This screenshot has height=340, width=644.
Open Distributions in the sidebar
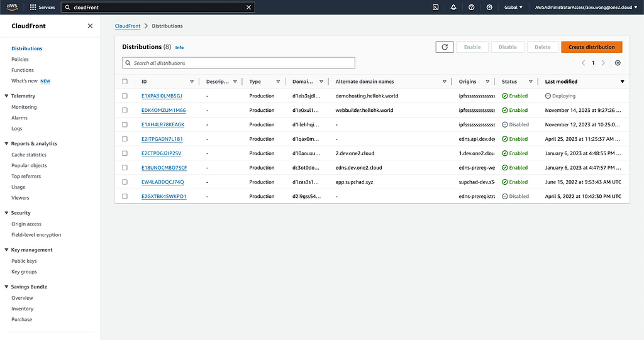tap(26, 48)
